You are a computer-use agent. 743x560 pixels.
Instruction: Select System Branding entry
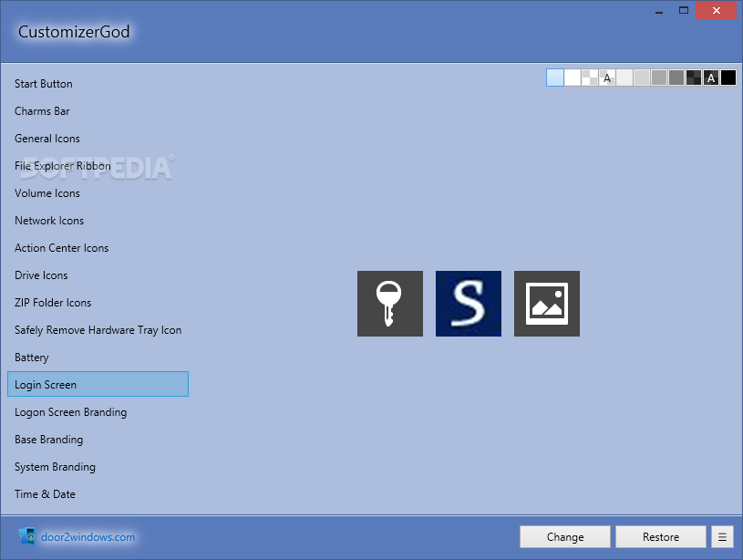pyautogui.click(x=98, y=467)
